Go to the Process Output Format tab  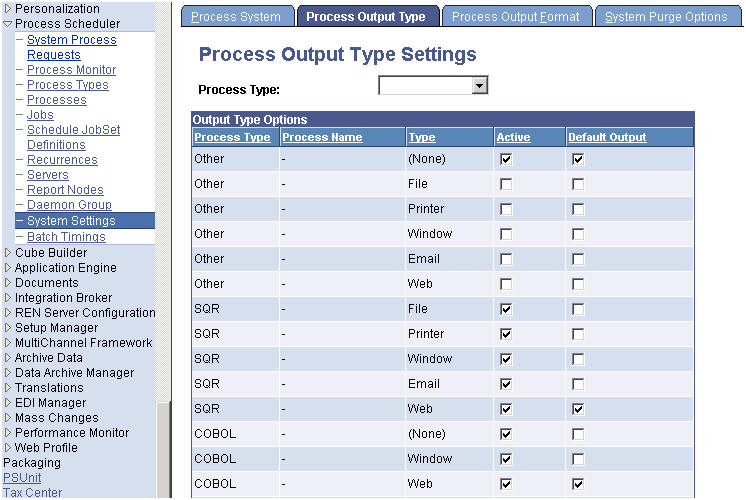coord(515,17)
